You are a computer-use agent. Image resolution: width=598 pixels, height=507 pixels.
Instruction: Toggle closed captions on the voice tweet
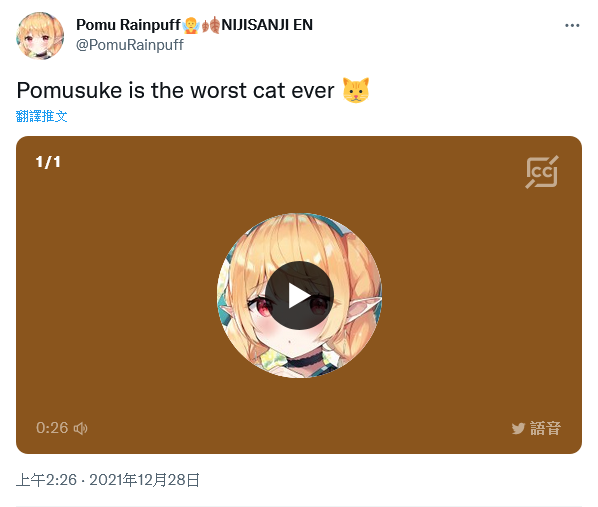pyautogui.click(x=542, y=172)
